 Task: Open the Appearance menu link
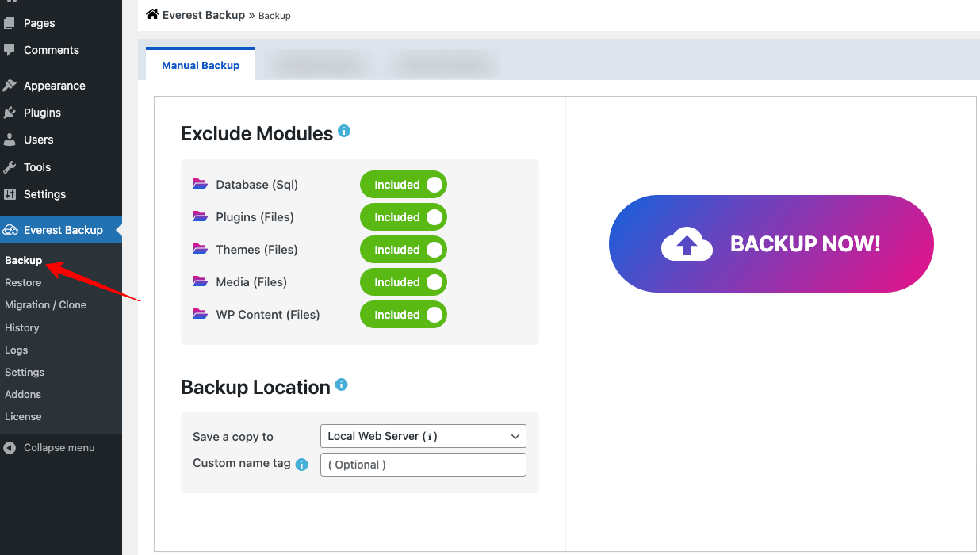(x=55, y=86)
